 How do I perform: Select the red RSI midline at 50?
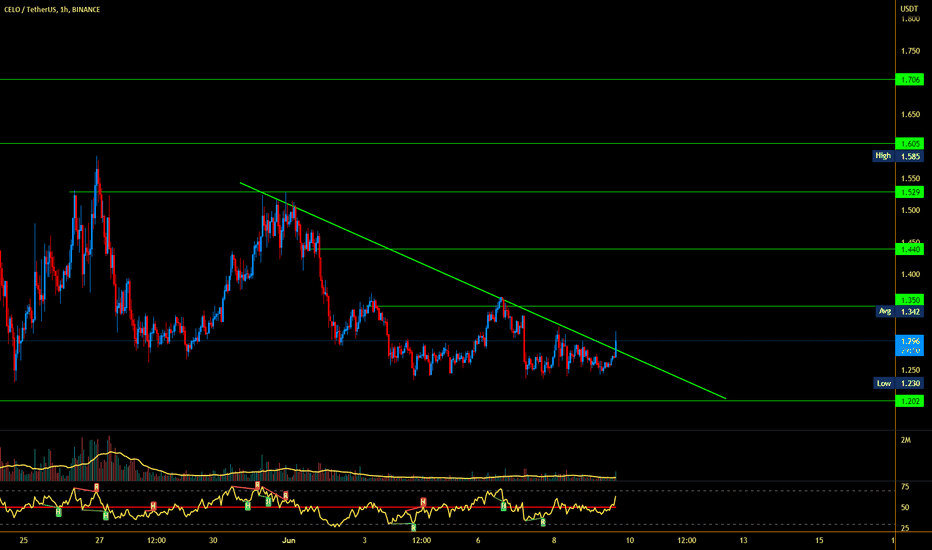[x=306, y=507]
